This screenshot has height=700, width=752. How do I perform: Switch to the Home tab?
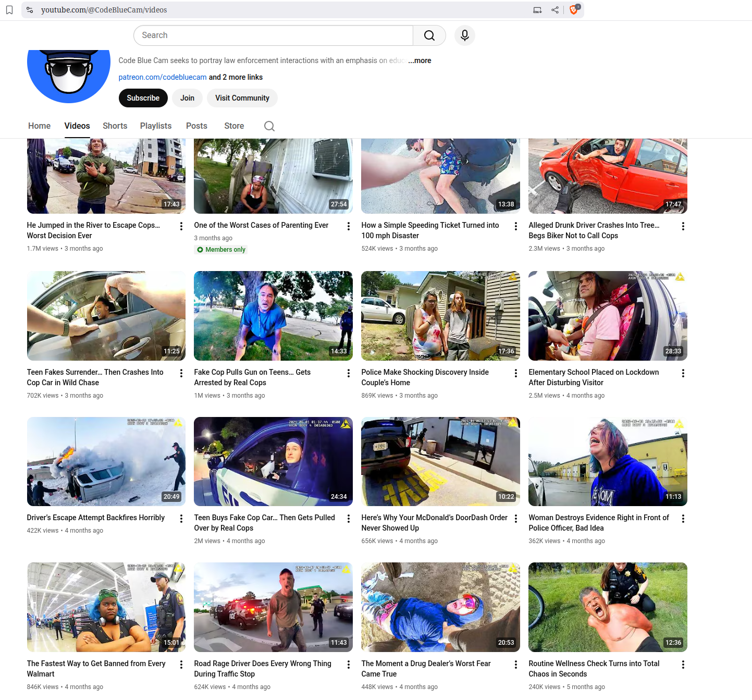point(39,126)
